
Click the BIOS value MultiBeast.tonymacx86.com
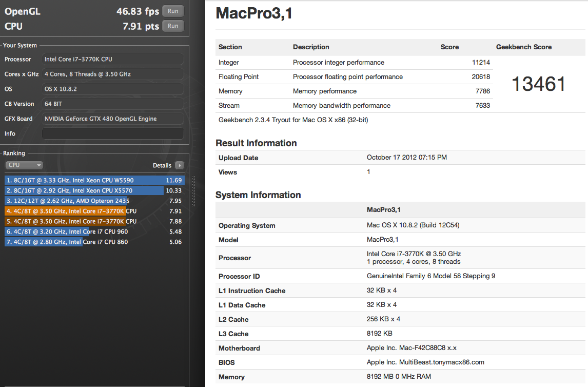point(425,362)
